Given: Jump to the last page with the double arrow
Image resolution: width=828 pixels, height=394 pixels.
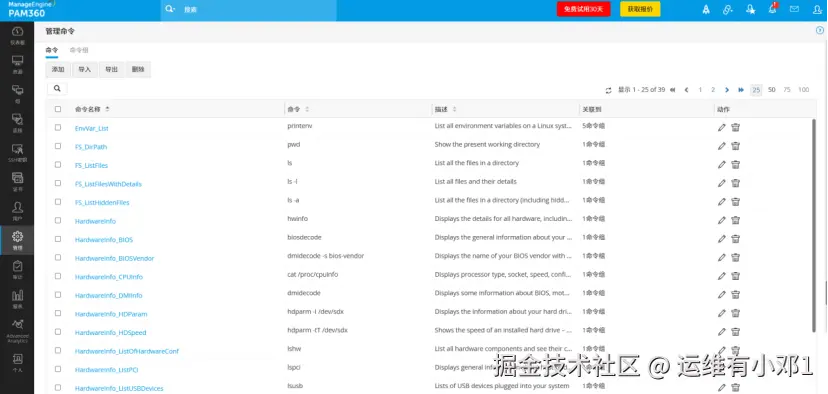Looking at the screenshot, I should [x=741, y=90].
